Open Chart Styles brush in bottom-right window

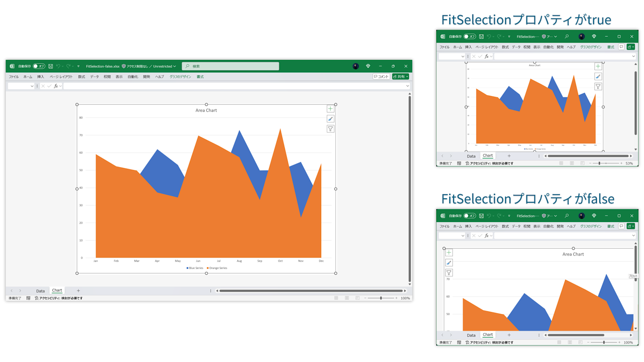(x=449, y=263)
